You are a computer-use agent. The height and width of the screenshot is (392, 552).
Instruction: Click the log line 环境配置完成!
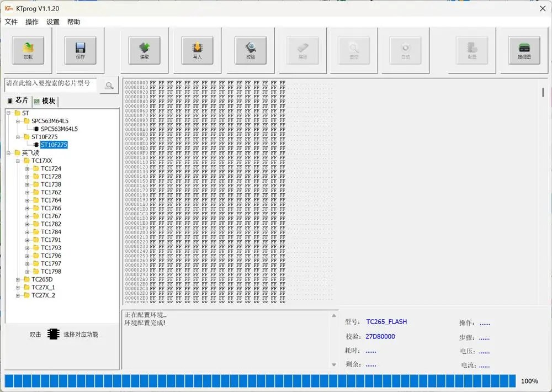point(145,322)
